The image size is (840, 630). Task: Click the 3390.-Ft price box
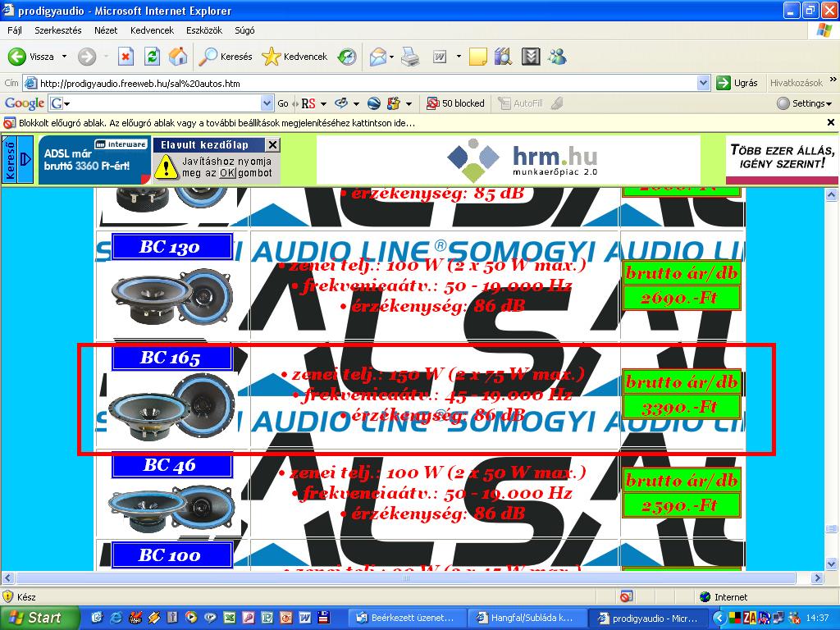click(681, 407)
